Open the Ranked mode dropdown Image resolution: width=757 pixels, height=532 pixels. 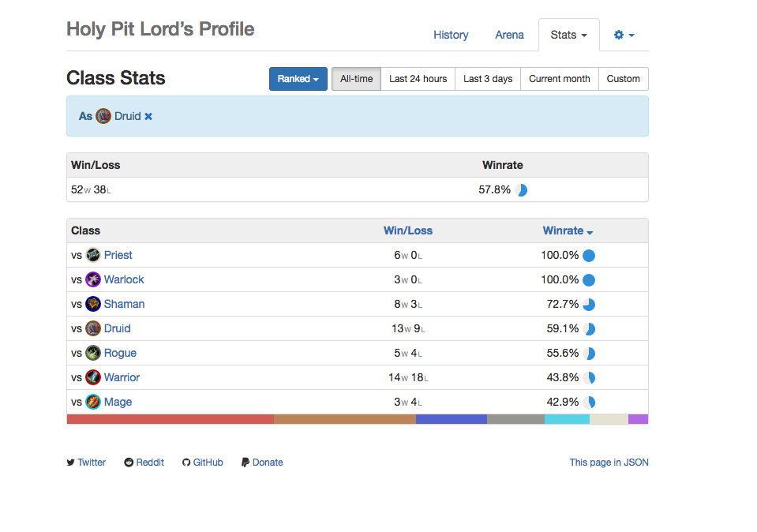298,79
